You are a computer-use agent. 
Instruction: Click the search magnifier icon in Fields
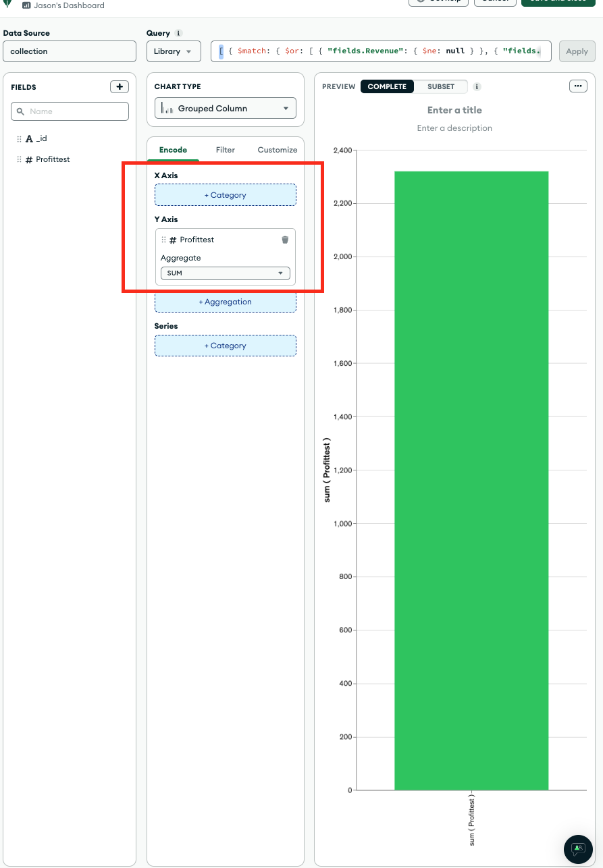pos(20,111)
